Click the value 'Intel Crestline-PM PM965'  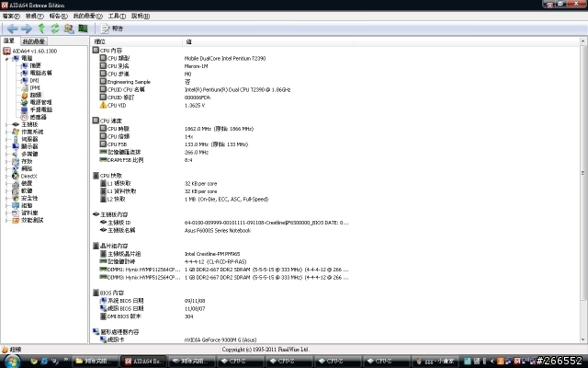(x=212, y=254)
